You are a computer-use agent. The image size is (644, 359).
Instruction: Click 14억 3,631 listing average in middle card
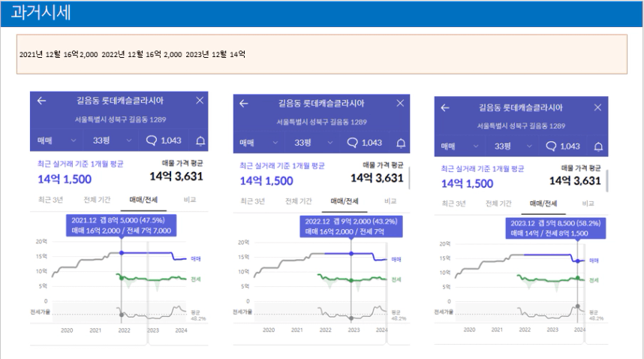pos(377,178)
